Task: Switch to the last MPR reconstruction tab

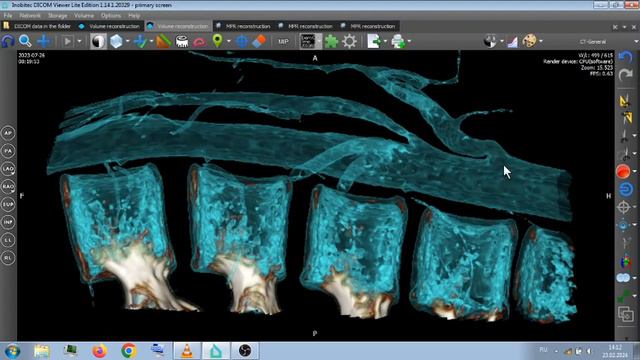Action: tap(368, 26)
